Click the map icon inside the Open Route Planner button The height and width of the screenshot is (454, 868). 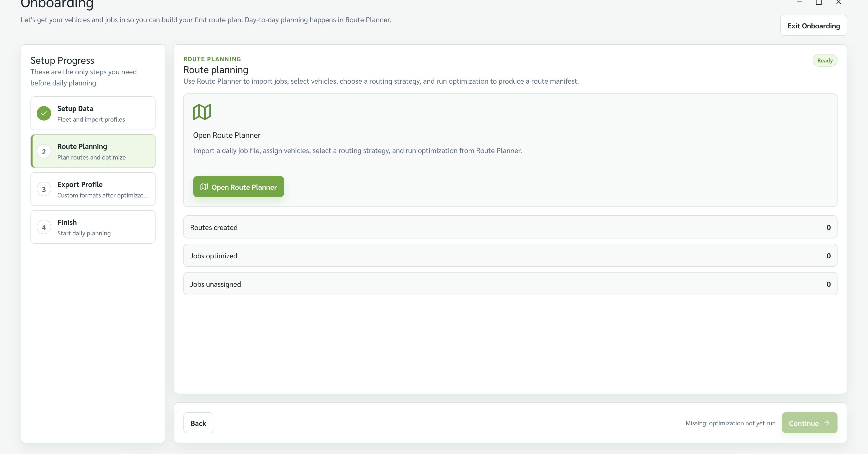[x=204, y=187]
